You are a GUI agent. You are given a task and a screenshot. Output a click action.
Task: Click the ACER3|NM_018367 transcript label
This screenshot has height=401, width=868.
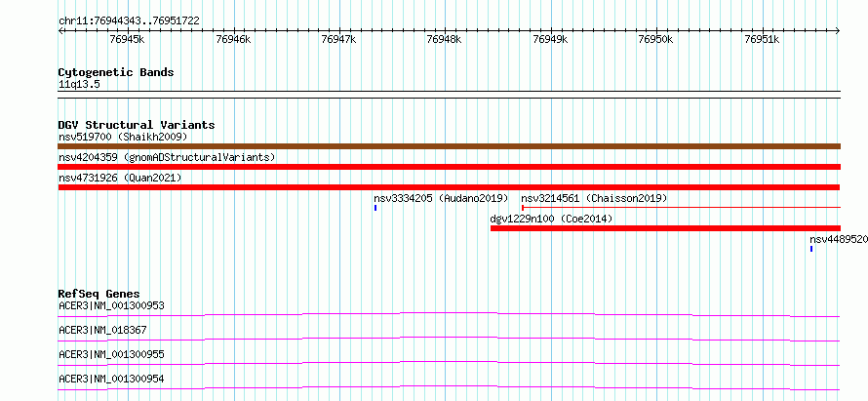(x=102, y=330)
